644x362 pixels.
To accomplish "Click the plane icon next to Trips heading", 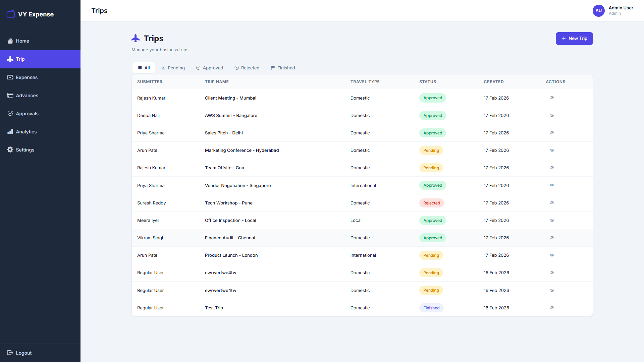I will point(136,38).
